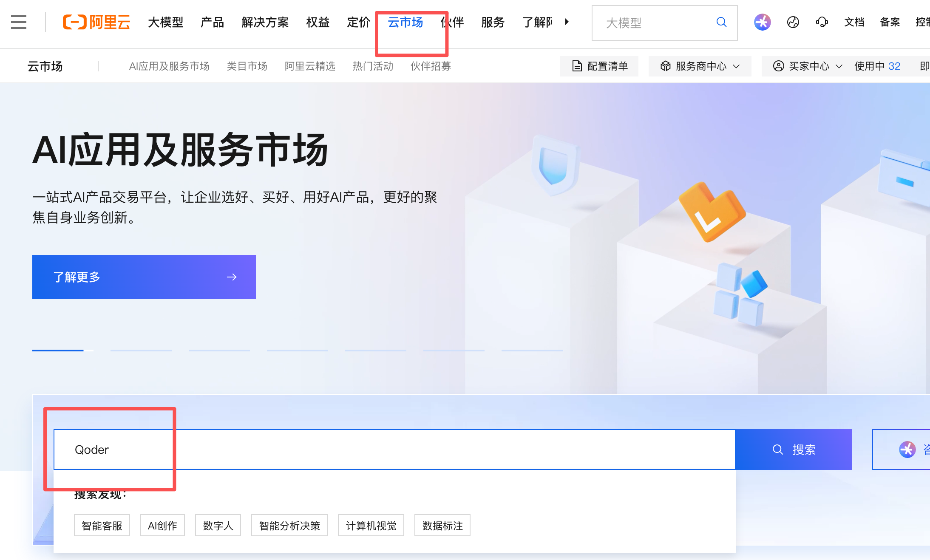Select 计算机视觉 suggestion tag
The image size is (930, 560).
pyautogui.click(x=371, y=526)
